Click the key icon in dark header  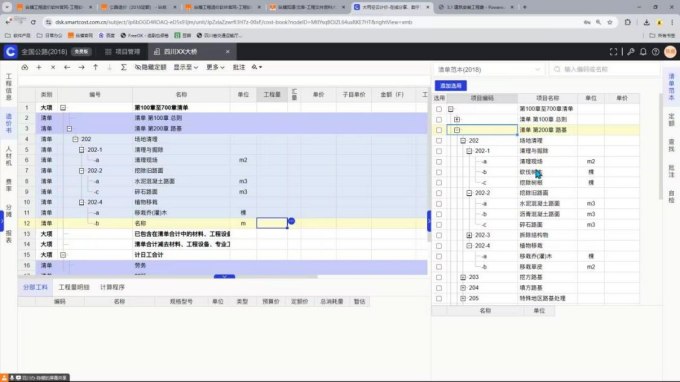point(631,52)
